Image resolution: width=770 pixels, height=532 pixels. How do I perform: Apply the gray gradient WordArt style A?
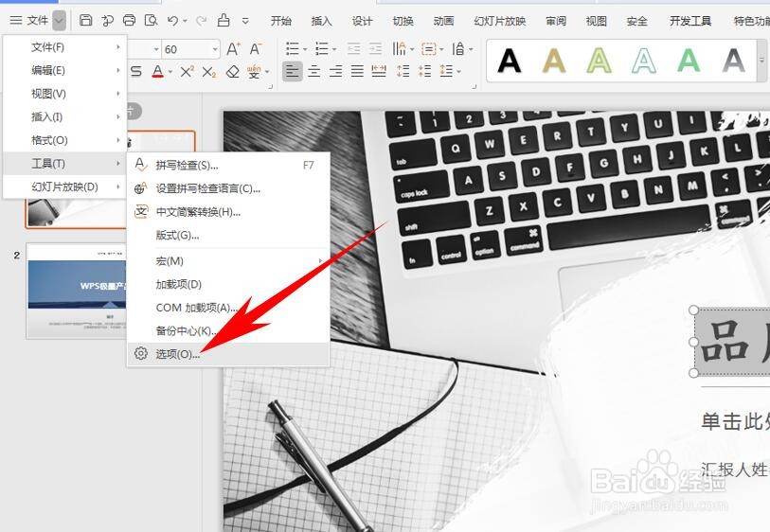tap(734, 61)
